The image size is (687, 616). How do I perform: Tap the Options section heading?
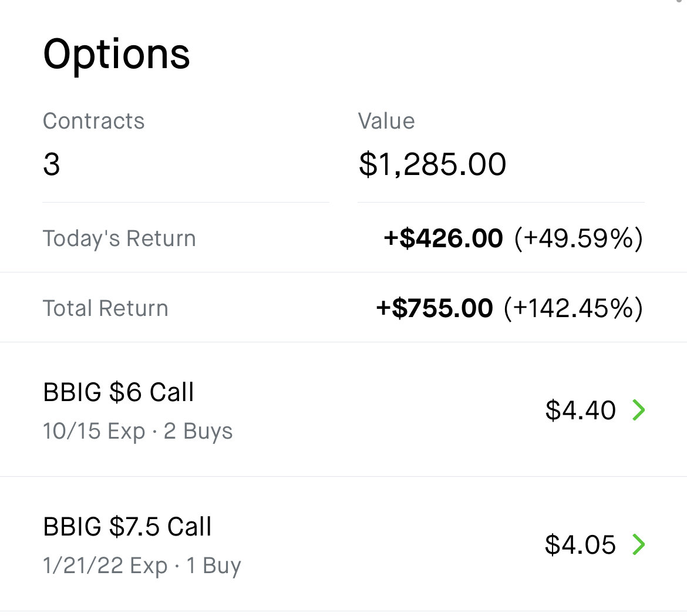tap(116, 55)
